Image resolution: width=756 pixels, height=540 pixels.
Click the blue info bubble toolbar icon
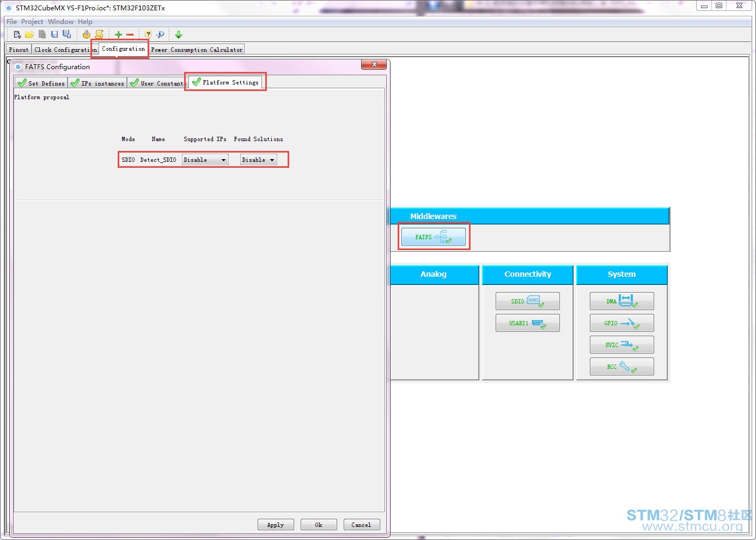[160, 34]
